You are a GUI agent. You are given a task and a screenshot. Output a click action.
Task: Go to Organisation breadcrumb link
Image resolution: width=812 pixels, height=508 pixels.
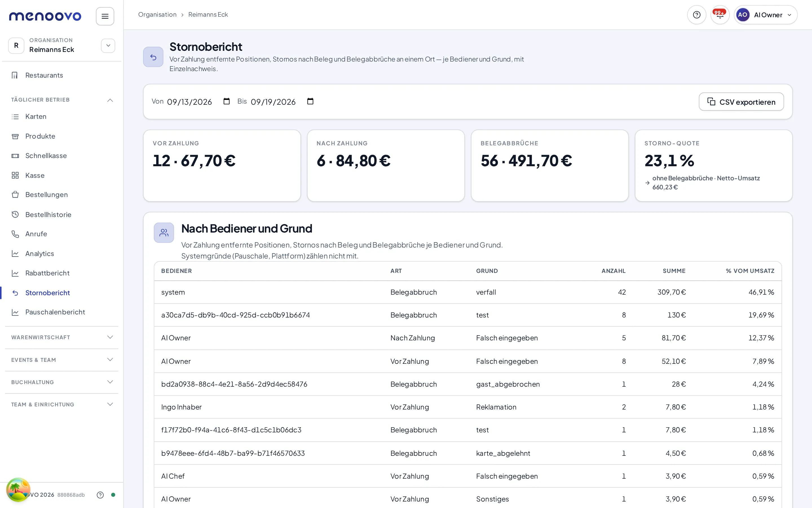point(157,14)
